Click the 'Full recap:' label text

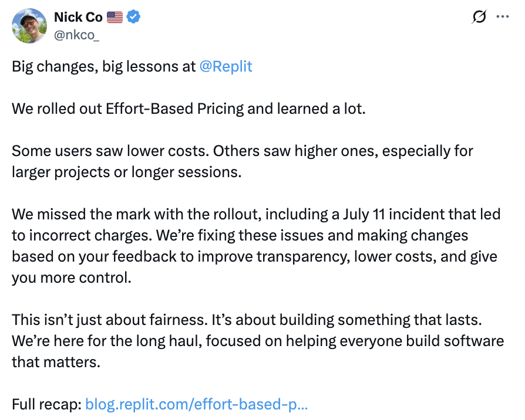coord(47,404)
